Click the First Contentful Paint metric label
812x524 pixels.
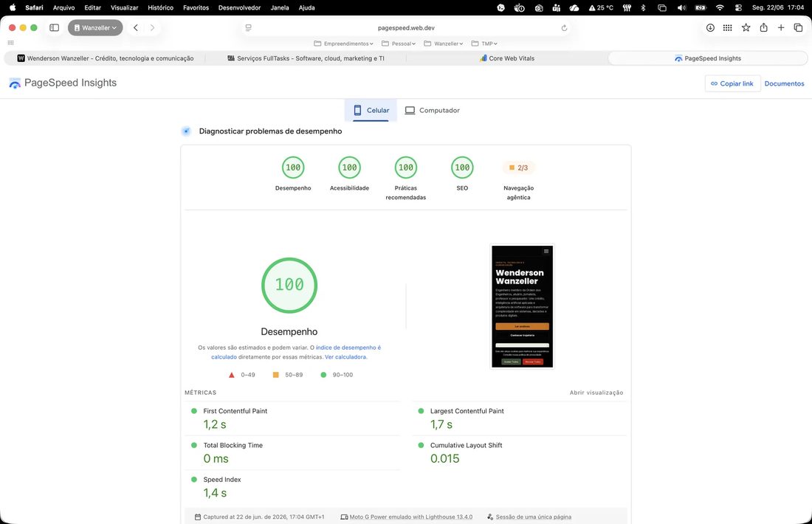(235, 411)
